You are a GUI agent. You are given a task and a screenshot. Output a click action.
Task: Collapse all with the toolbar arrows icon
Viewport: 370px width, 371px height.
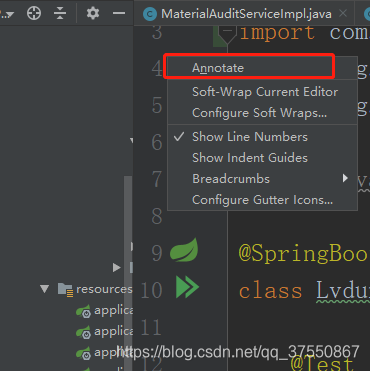pos(60,13)
